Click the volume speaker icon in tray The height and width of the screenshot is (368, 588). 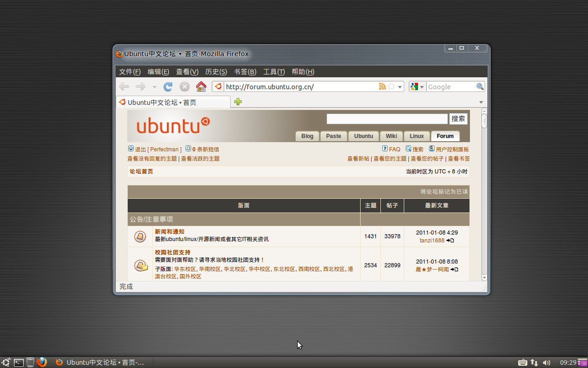pos(546,362)
